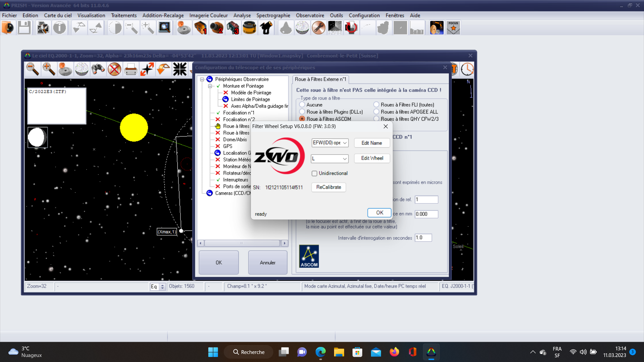This screenshot has width=644, height=362.
Task: Open the EFW(ID0) device dropdown
Action: click(x=330, y=143)
